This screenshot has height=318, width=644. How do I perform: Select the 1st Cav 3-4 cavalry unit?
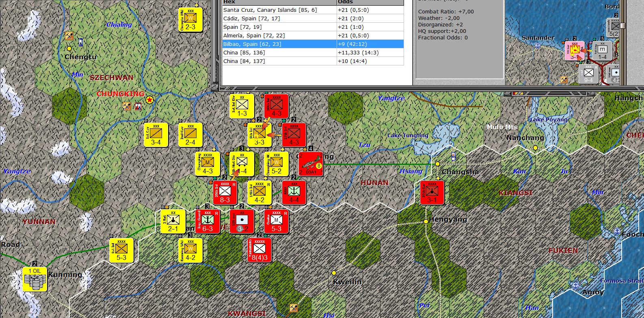(156, 135)
